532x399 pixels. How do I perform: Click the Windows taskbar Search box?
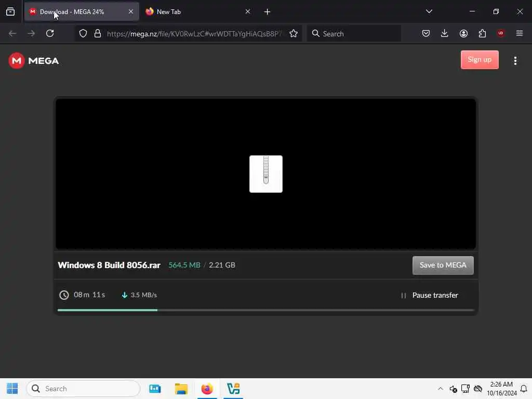[83, 389]
